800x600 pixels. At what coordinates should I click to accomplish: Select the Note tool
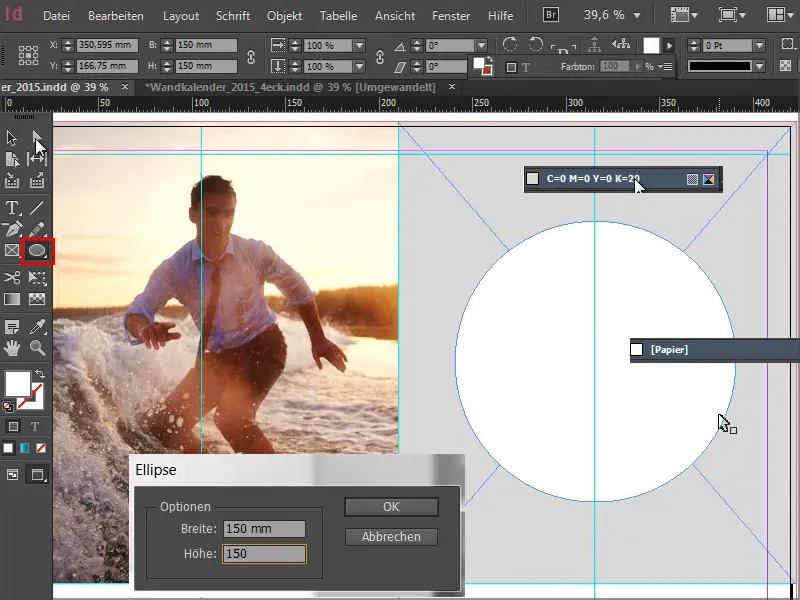point(12,327)
